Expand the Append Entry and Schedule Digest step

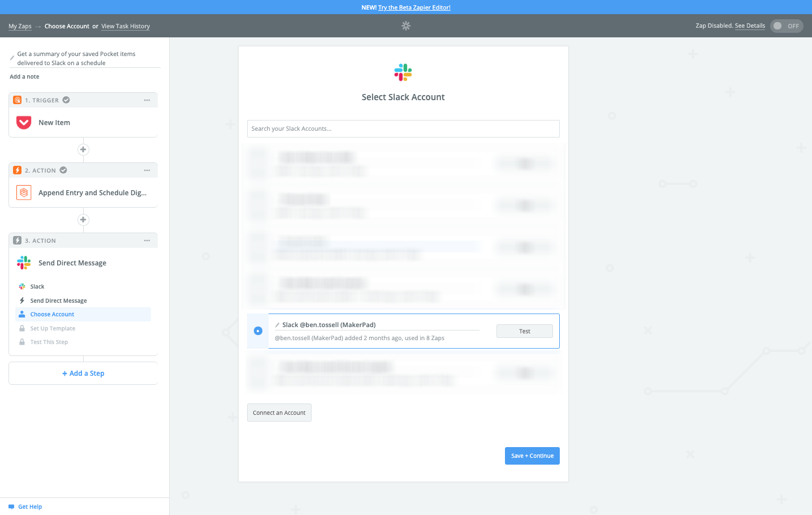[83, 192]
